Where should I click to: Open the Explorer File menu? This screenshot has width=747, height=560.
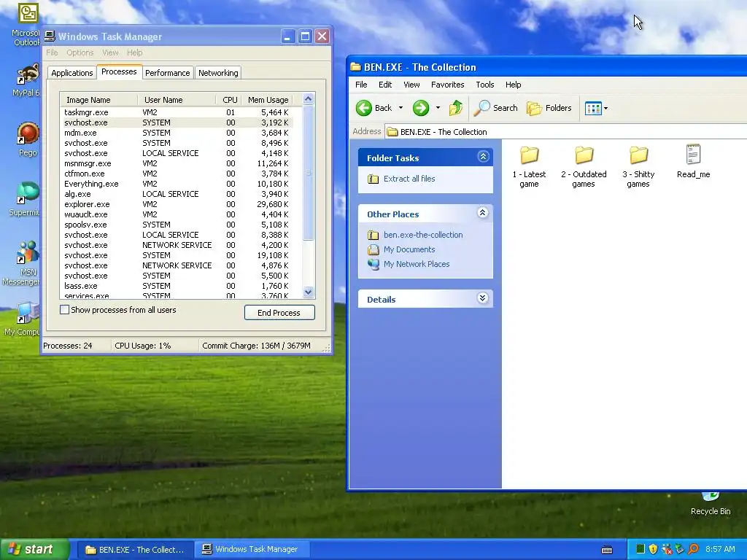361,85
